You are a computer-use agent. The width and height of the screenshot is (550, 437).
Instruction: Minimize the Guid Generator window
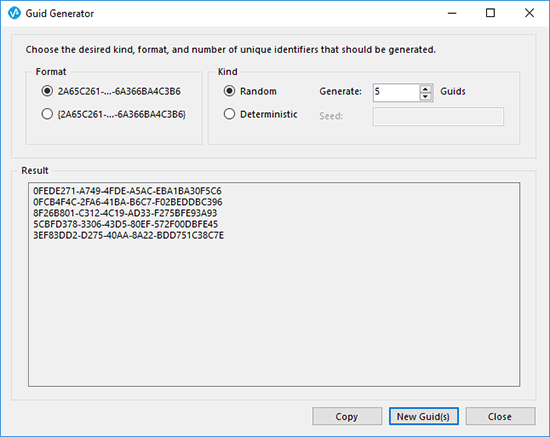click(x=452, y=13)
